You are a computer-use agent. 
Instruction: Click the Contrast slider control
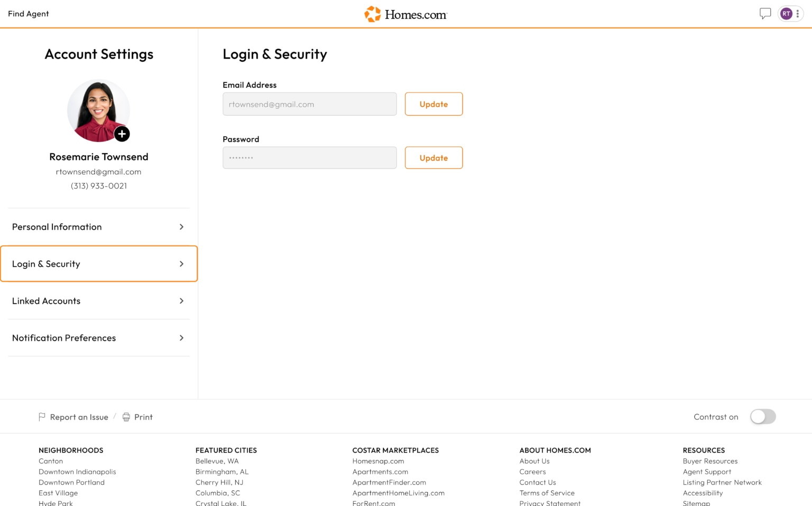click(763, 417)
